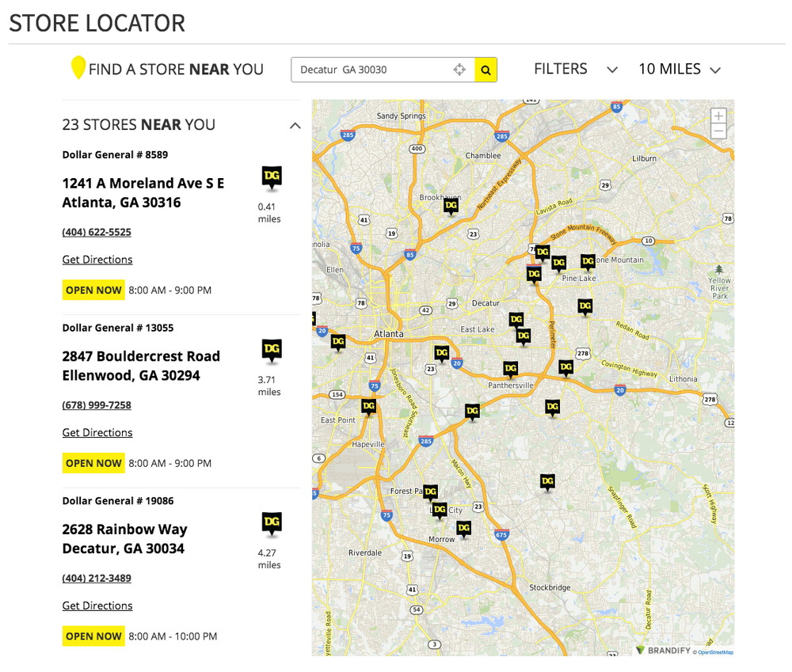Click the 2628 Rainbow Way address
This screenshot has height=672, width=792.
pos(125,539)
